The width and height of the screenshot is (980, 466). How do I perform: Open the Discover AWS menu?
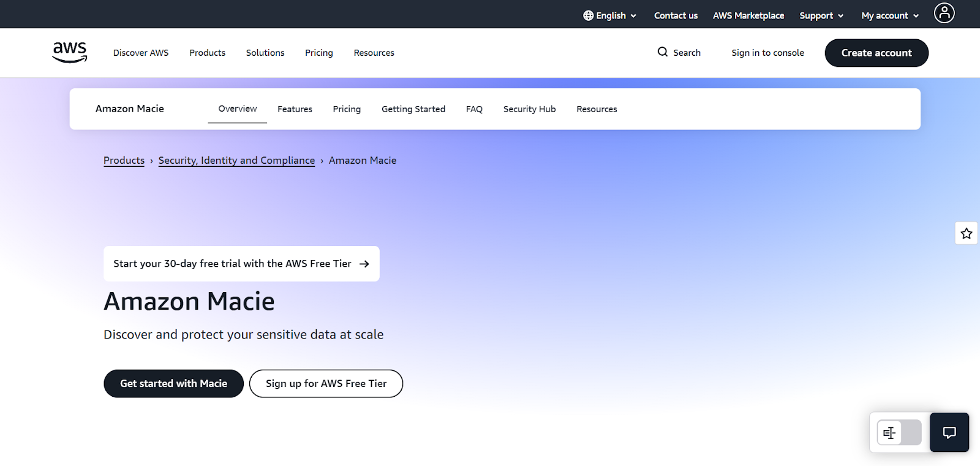click(141, 53)
